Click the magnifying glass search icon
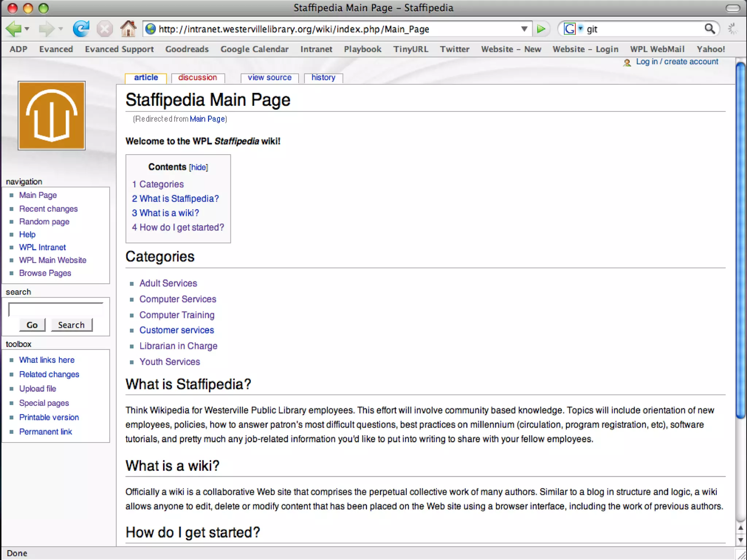Screen dimensions: 747x560 (709, 28)
